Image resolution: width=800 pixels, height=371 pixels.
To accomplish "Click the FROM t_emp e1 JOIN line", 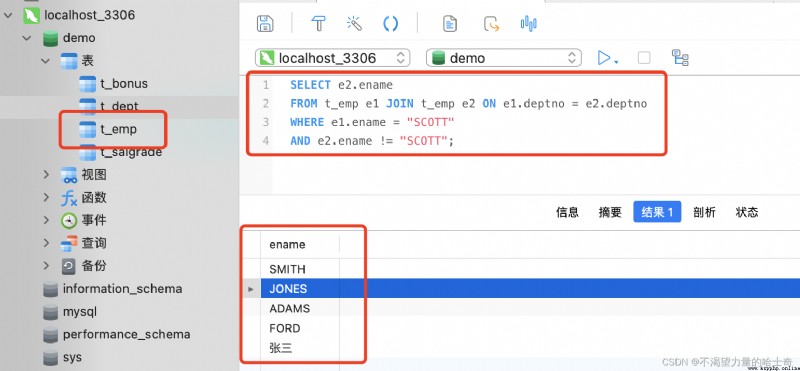I will (468, 104).
